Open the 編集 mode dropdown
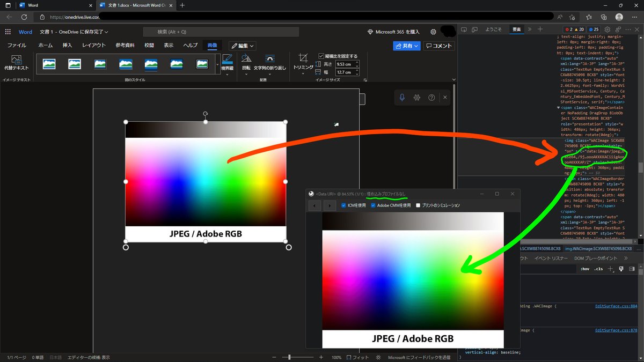This screenshot has height=362, width=644. (x=243, y=46)
